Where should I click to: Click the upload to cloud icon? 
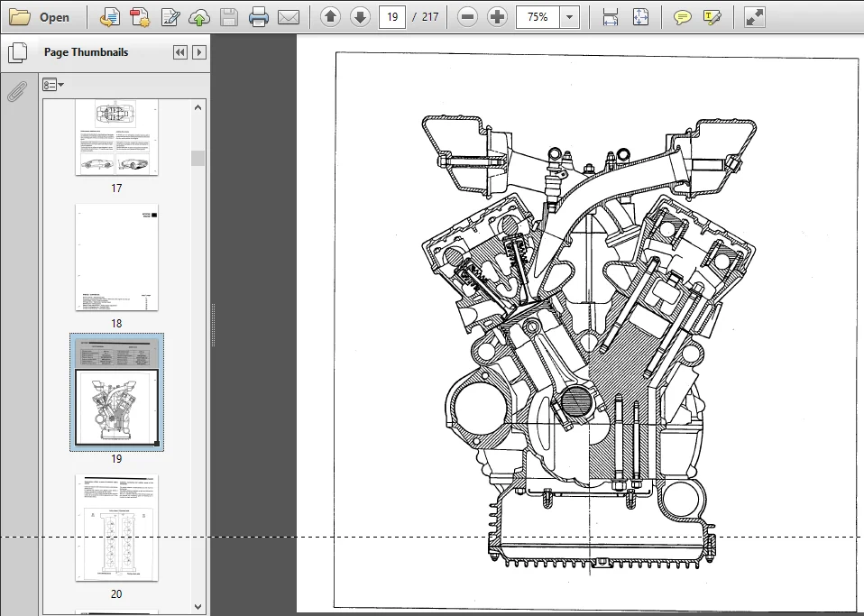[x=199, y=17]
